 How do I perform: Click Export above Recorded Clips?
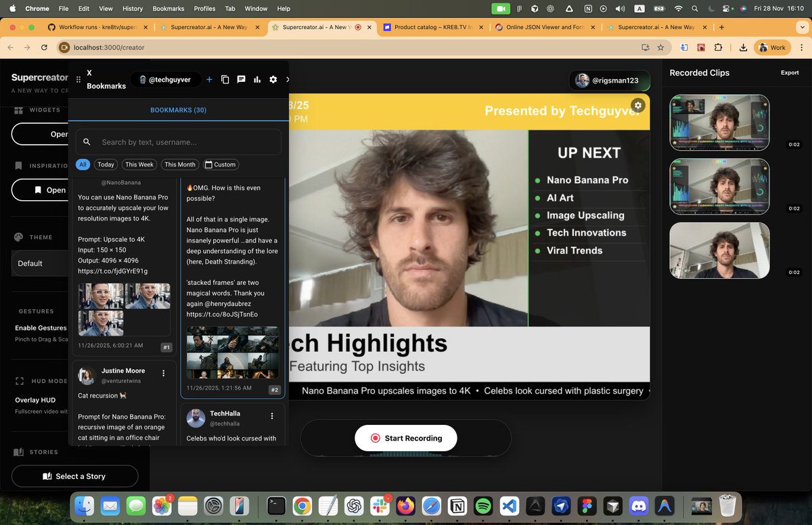(789, 72)
